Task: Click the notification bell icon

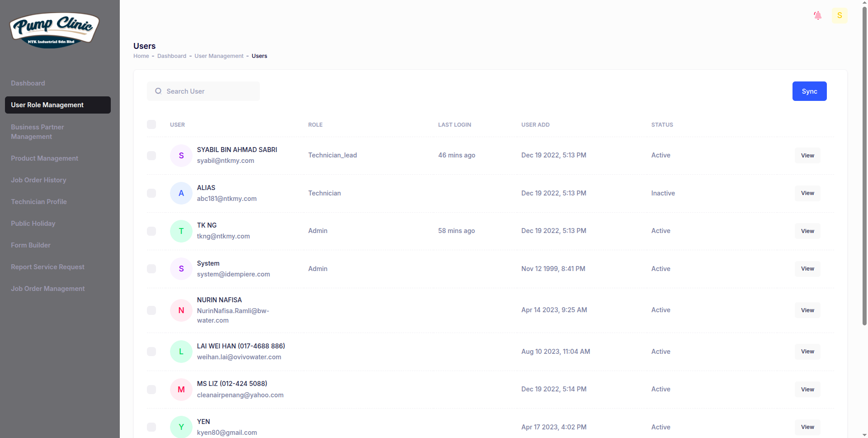Action: tap(817, 15)
